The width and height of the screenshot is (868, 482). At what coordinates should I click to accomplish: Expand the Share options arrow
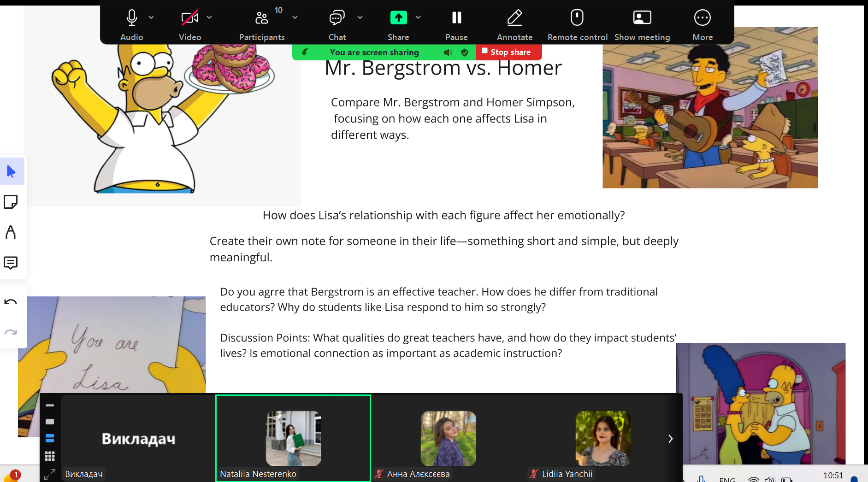coord(418,18)
